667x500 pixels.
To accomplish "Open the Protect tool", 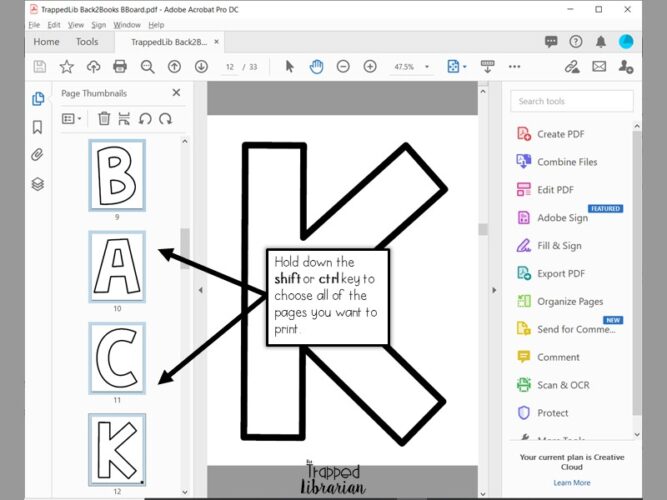I will 542,413.
